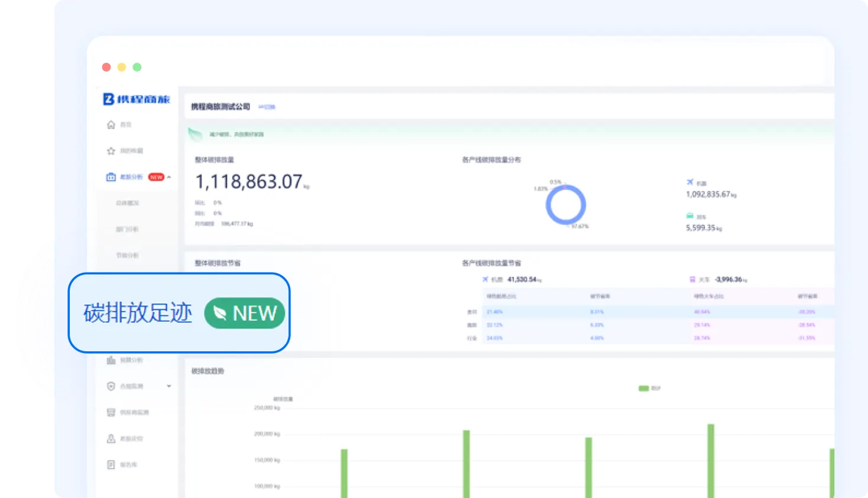Open the 部门分析 submenu item
Image resolution: width=868 pixels, height=498 pixels.
click(x=127, y=229)
